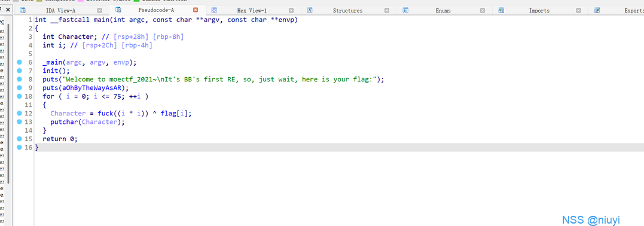Click the Hex View-1 tab icon

pos(214,10)
